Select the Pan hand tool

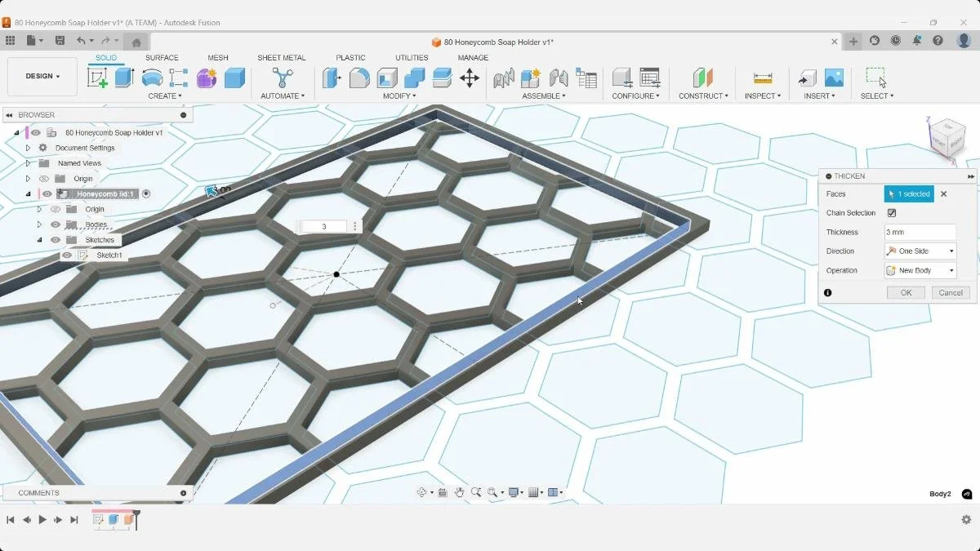(x=460, y=492)
